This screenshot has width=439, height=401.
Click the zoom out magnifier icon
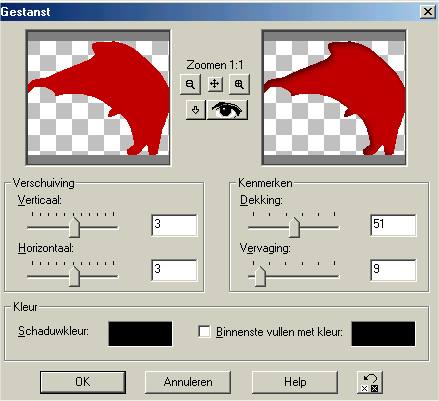click(190, 84)
